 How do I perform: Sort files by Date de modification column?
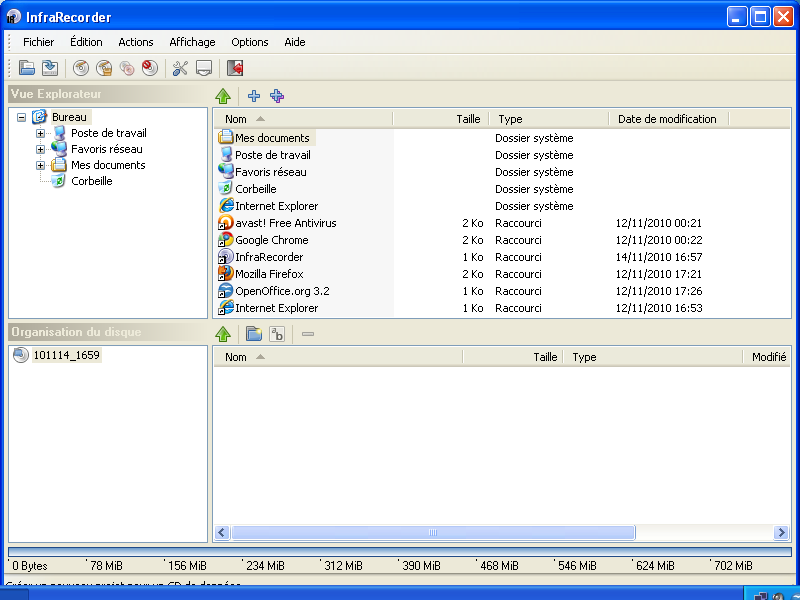(x=667, y=119)
